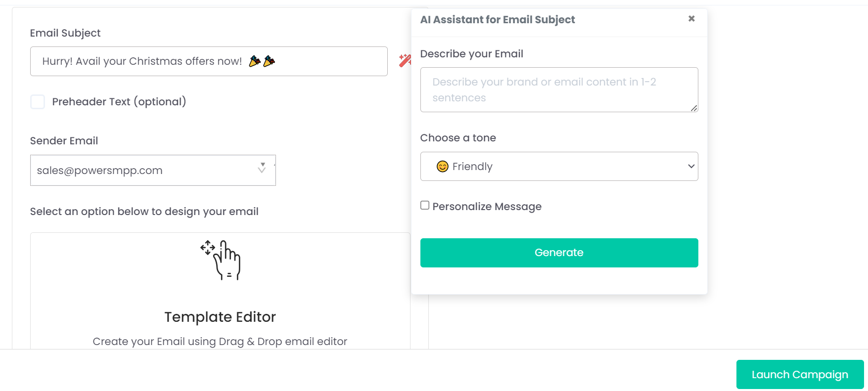The height and width of the screenshot is (391, 868).
Task: Check the Personalize Message box
Action: pyautogui.click(x=425, y=205)
